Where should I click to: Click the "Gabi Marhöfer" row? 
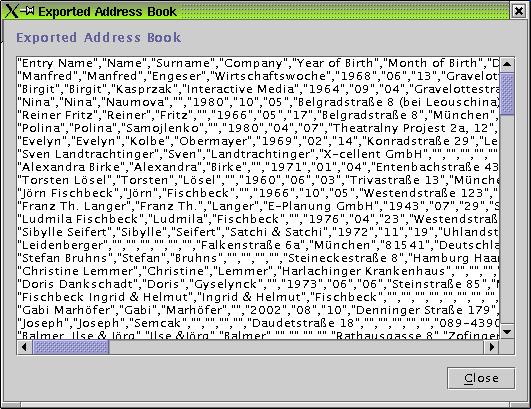point(258,310)
